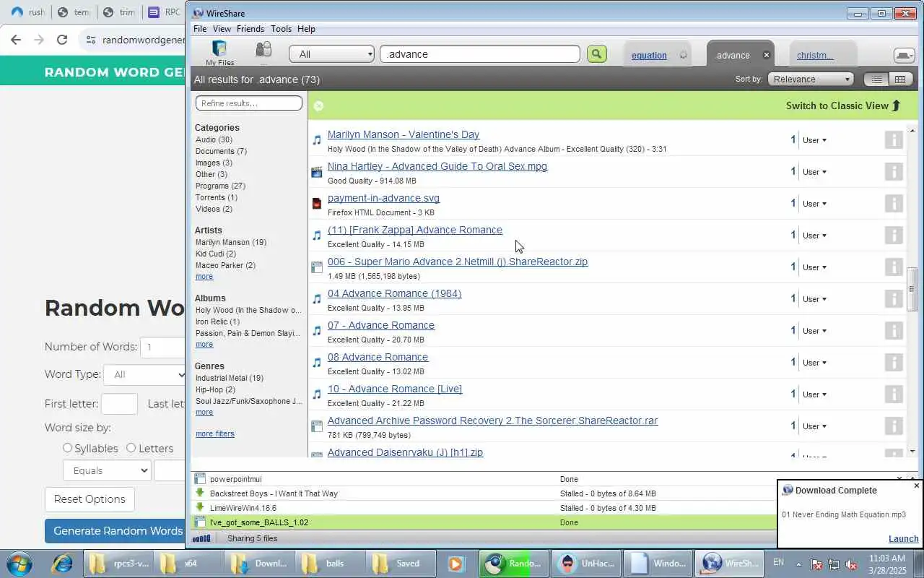Show info for Super Mario Advance 2 zip
Image resolution: width=924 pixels, height=578 pixels.
click(894, 267)
